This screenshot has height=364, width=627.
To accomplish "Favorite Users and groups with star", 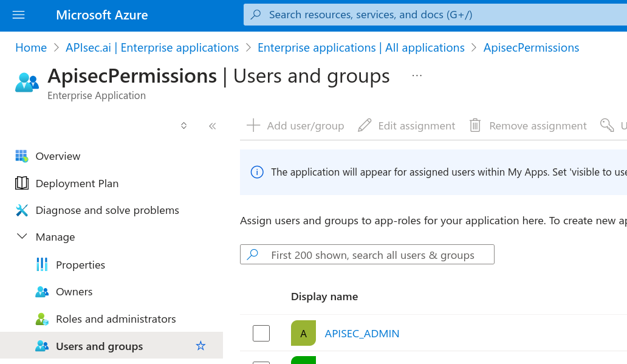I will [x=200, y=346].
